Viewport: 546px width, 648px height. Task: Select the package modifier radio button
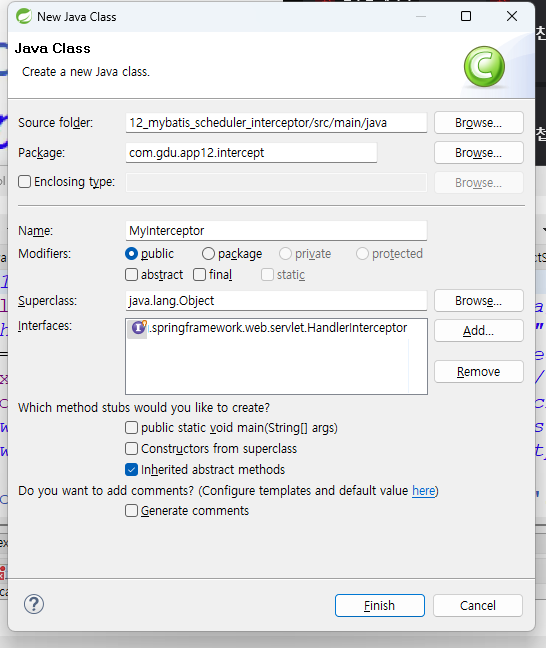208,254
